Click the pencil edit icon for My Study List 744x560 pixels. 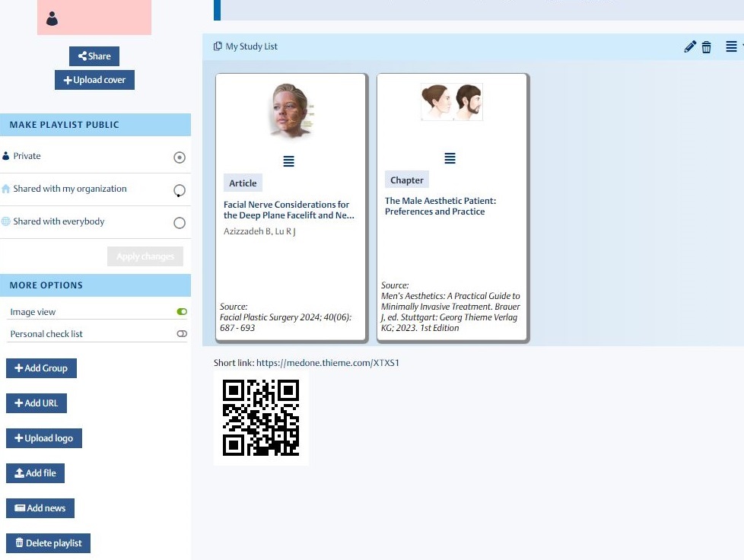[x=690, y=47]
